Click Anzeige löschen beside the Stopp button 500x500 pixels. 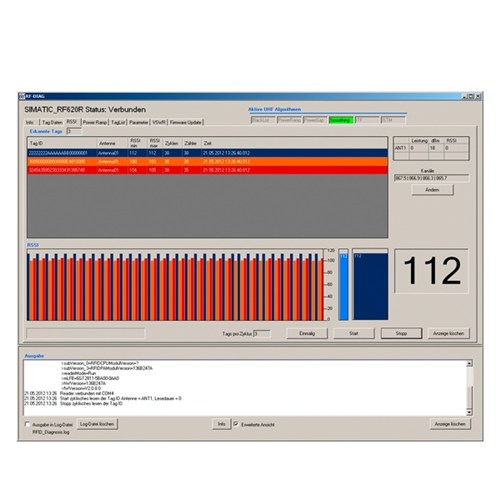point(449,333)
